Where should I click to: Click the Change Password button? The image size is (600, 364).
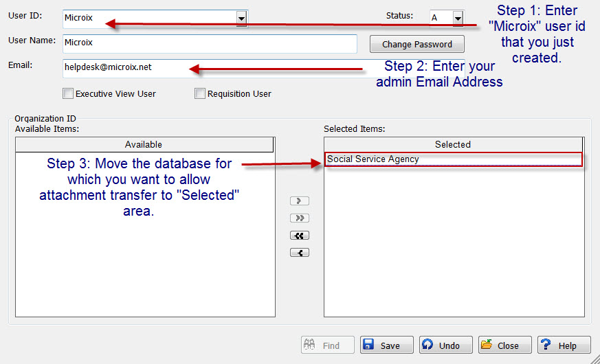[x=416, y=44]
